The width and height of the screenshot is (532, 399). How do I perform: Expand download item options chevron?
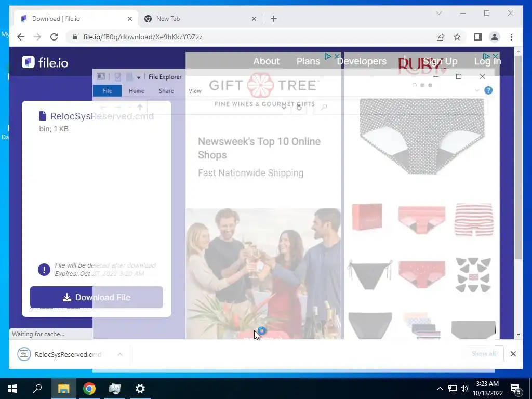click(120, 354)
